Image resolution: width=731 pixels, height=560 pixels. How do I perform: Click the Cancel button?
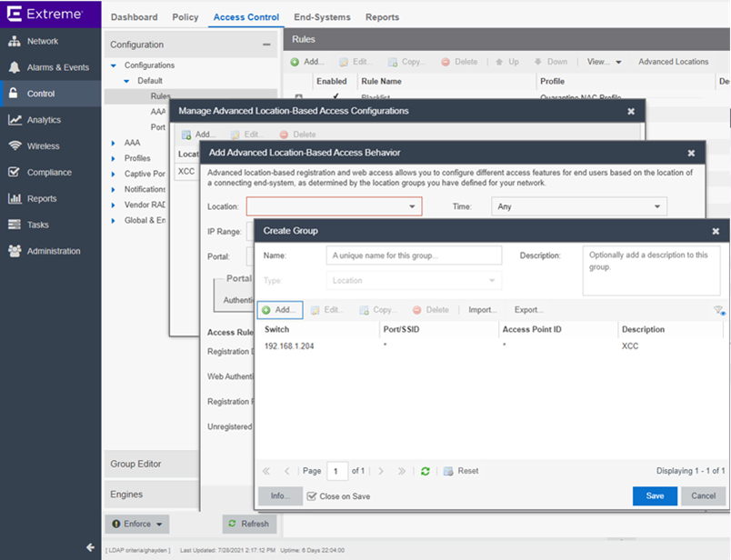pyautogui.click(x=704, y=496)
